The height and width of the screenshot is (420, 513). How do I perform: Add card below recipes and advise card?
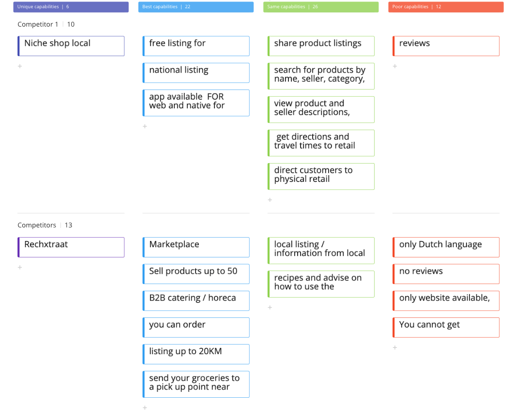pos(270,307)
